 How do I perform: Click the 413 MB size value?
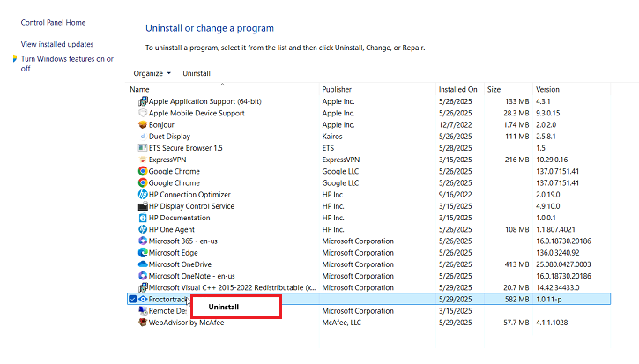(516, 264)
